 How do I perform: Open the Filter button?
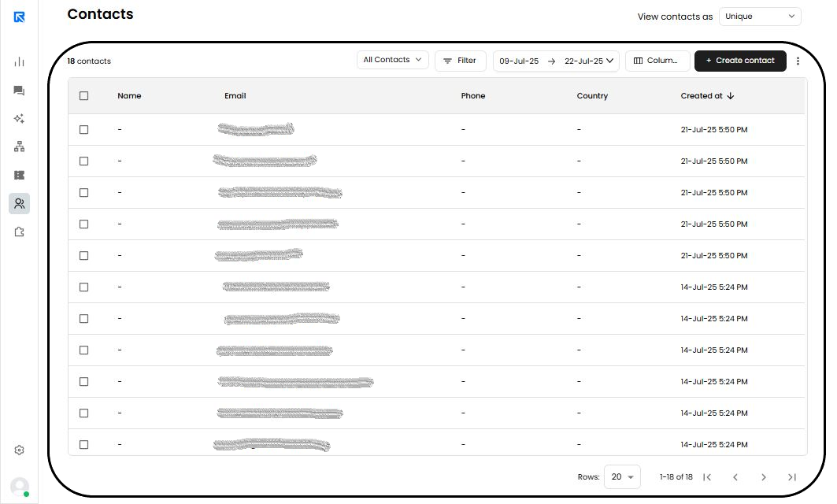point(460,61)
